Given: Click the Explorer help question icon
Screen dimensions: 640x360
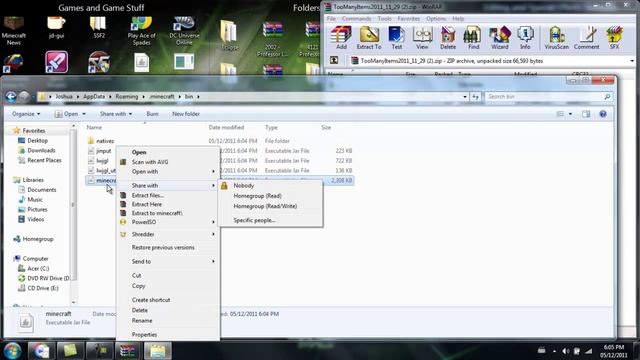Looking at the screenshot, I should (x=603, y=114).
